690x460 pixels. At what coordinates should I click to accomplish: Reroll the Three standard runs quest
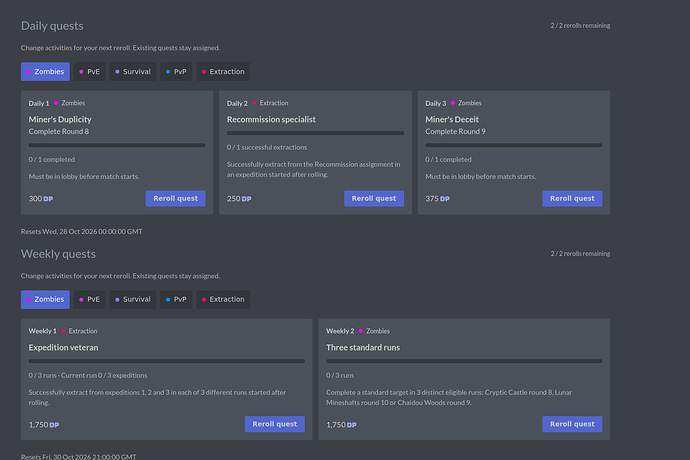573,424
